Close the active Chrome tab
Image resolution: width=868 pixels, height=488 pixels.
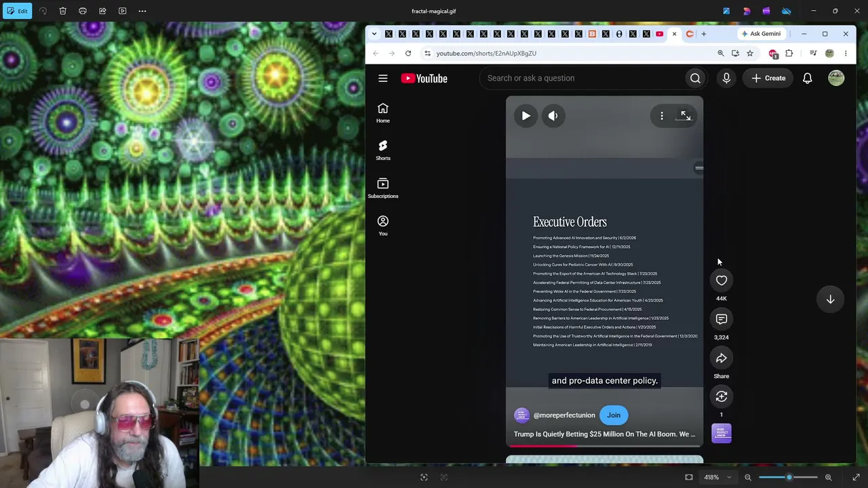tap(674, 34)
